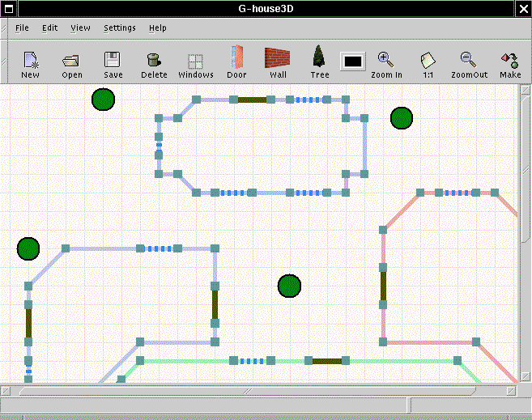Click the New file toolbar icon
This screenshot has height=420, width=532.
(30, 62)
